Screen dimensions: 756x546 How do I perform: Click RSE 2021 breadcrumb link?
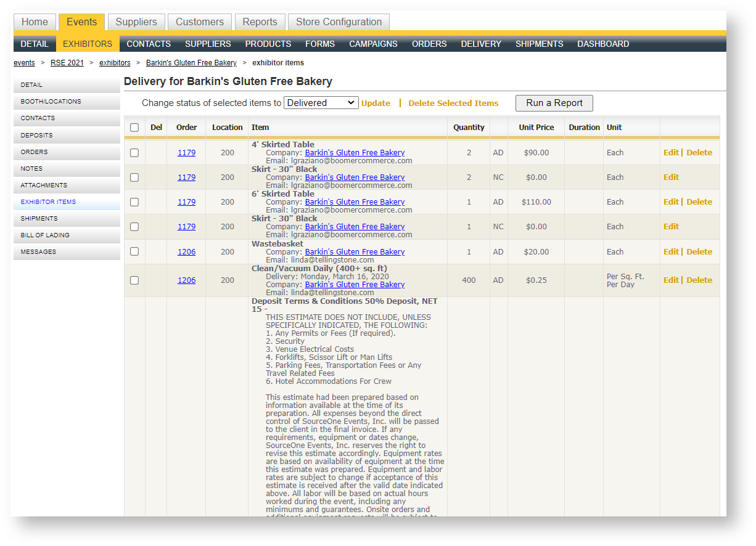coord(67,63)
